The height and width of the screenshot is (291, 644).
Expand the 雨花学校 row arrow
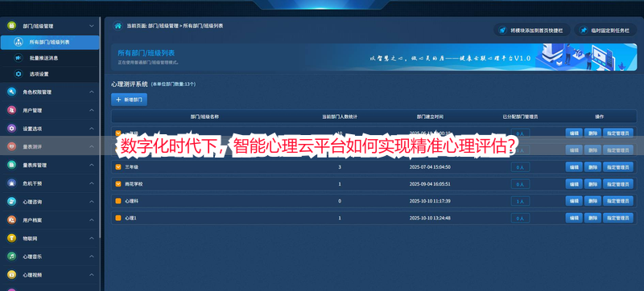pyautogui.click(x=118, y=184)
